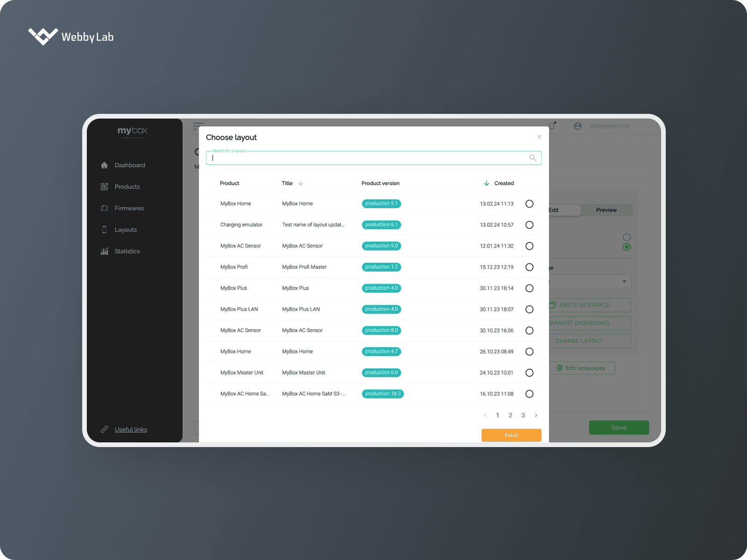This screenshot has width=747, height=560.
Task: Open Firmwares in the sidebar
Action: (129, 208)
